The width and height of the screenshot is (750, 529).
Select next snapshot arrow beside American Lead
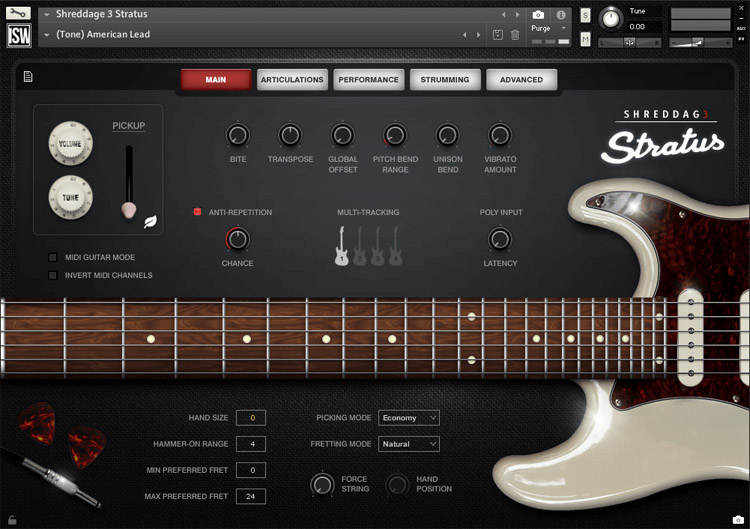coord(478,35)
